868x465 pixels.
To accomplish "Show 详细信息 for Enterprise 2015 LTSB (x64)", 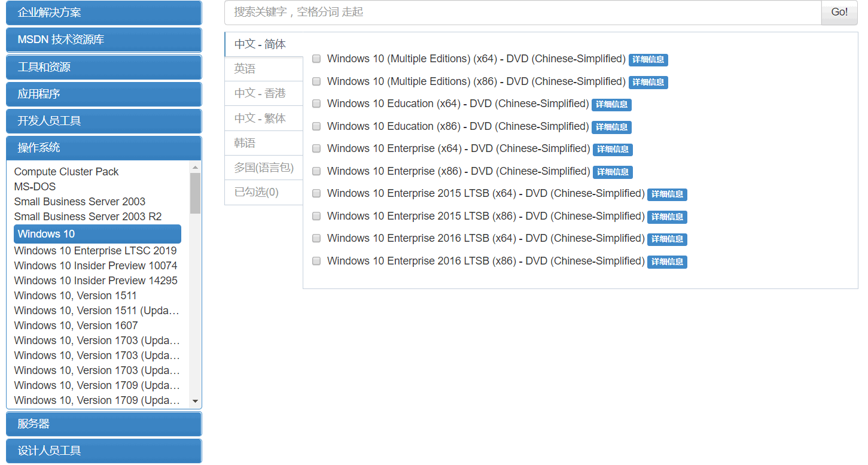I will pyautogui.click(x=667, y=194).
